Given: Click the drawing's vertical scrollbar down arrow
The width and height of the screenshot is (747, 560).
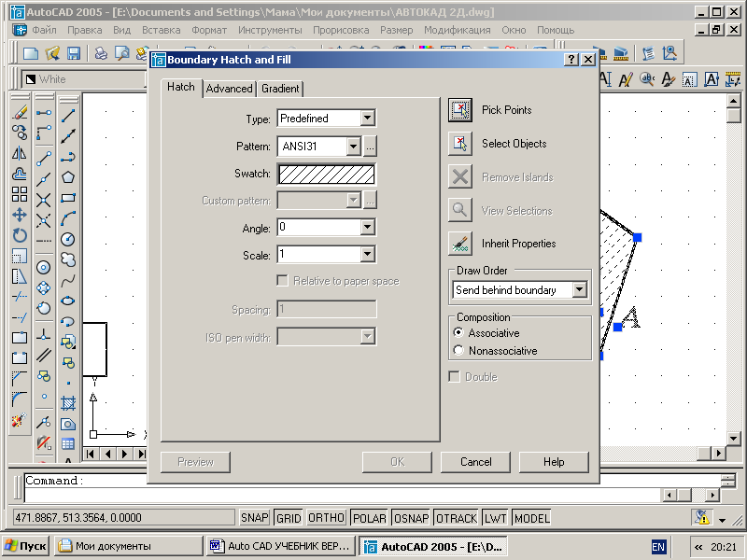Looking at the screenshot, I should 734,438.
